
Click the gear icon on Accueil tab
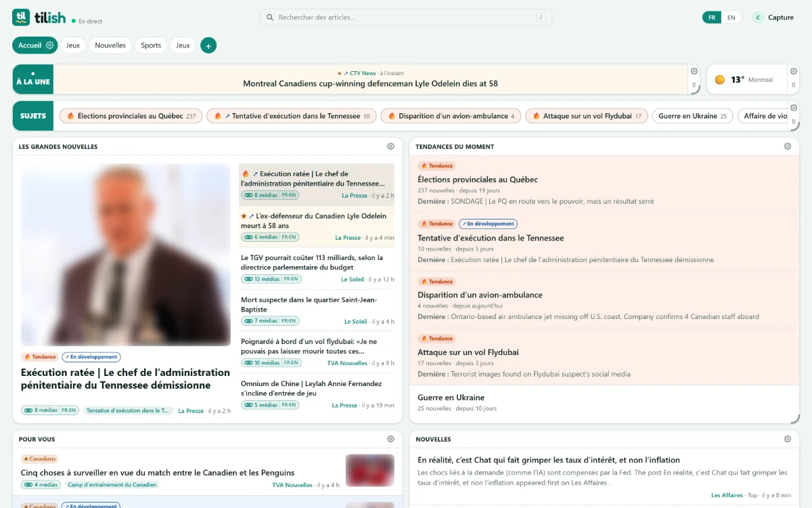[49, 45]
